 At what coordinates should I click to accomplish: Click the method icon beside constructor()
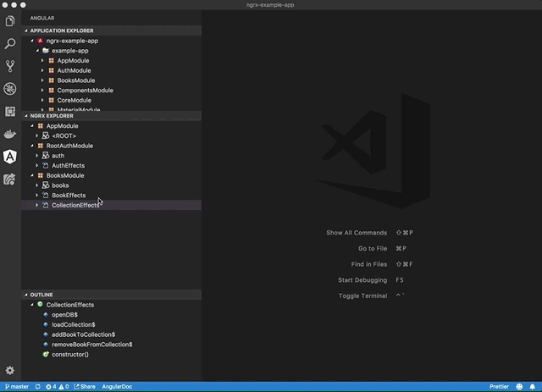point(46,354)
